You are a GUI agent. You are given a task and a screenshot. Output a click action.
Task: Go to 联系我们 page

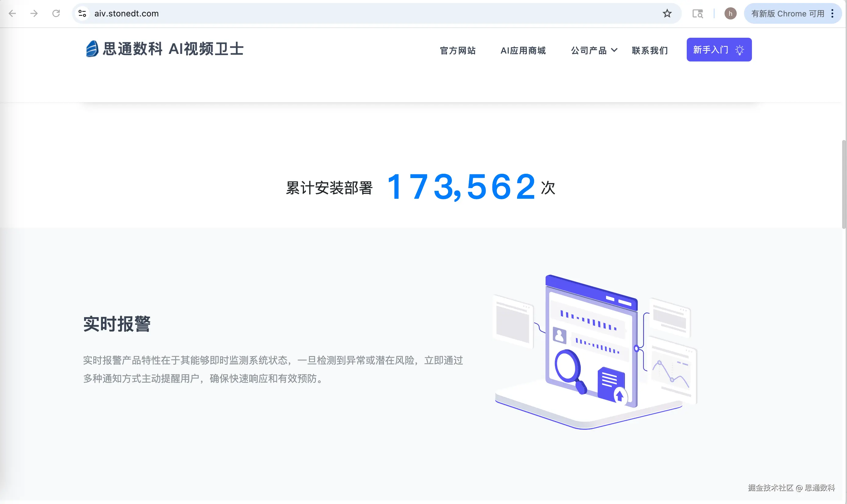[x=650, y=51]
